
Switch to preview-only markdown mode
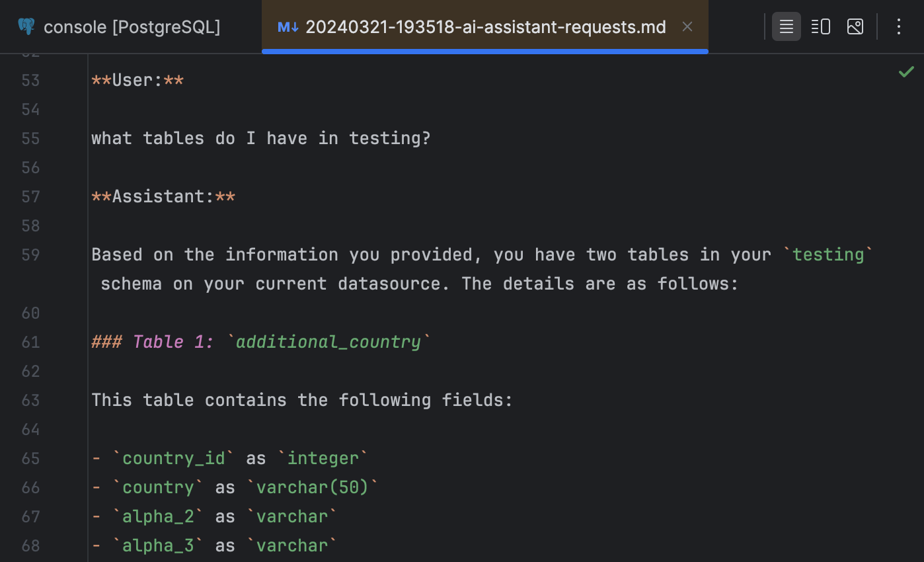[855, 26]
